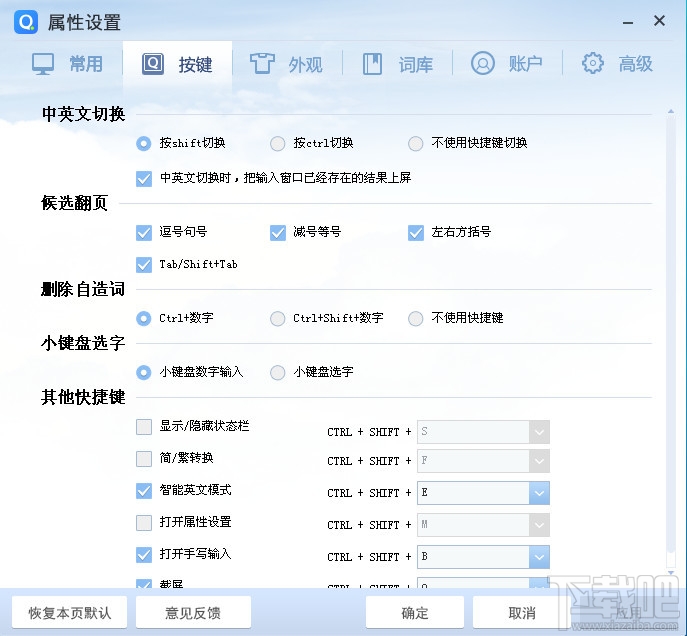
Task: Open the 账户 tab
Action: [x=507, y=64]
